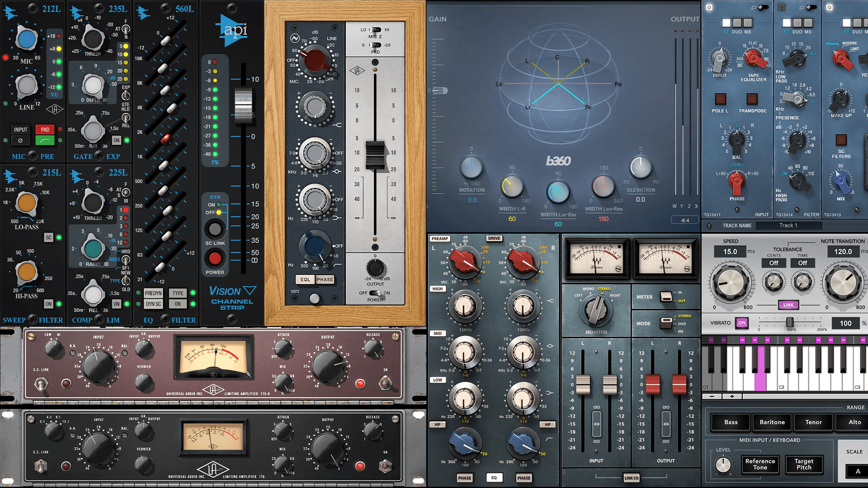
Task: Click the HP filter icon on left preamp channel
Action: (x=437, y=425)
